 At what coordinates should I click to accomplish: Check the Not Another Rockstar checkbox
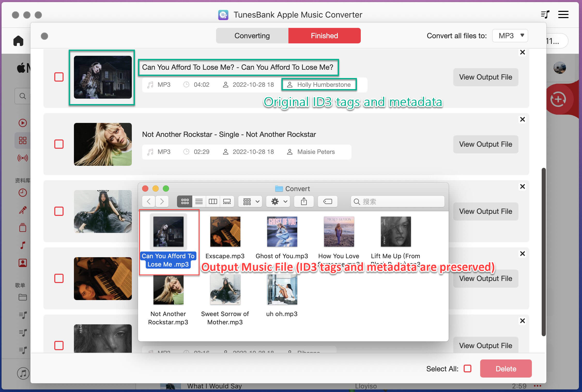[x=59, y=144]
